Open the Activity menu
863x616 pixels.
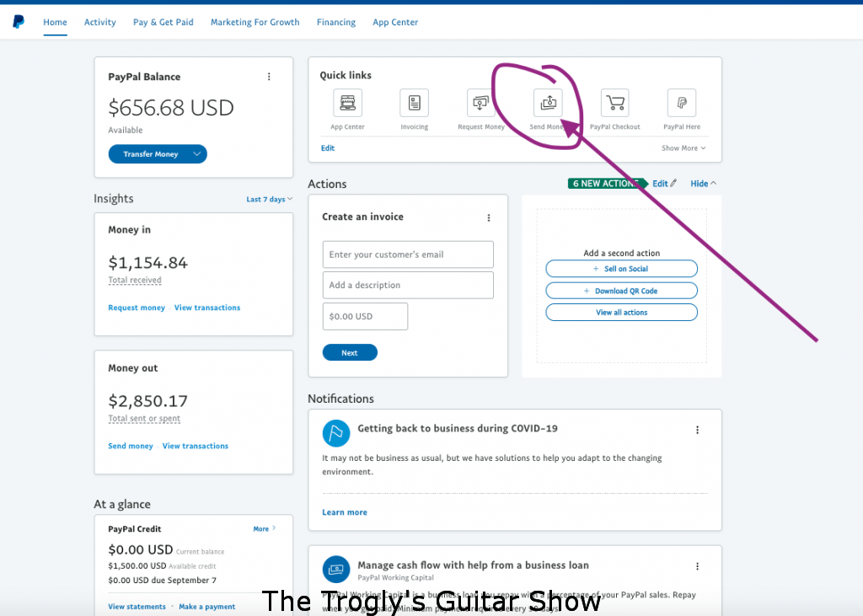(x=99, y=22)
